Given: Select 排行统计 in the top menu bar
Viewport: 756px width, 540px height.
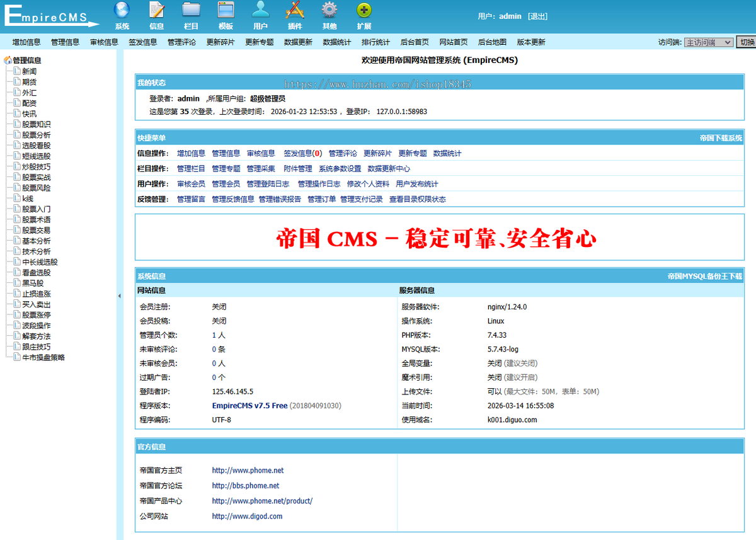Looking at the screenshot, I should pos(375,42).
